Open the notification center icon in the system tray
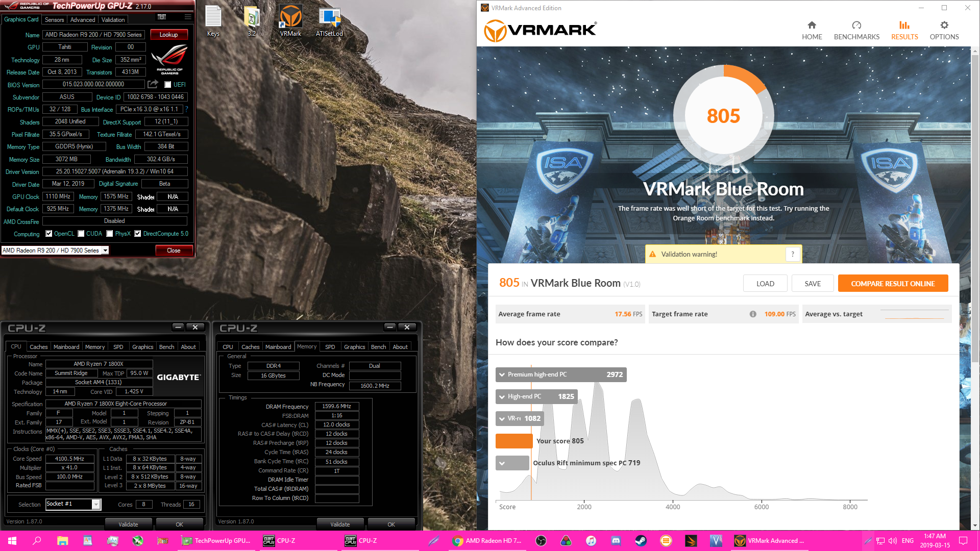The image size is (980, 551). [x=963, y=541]
